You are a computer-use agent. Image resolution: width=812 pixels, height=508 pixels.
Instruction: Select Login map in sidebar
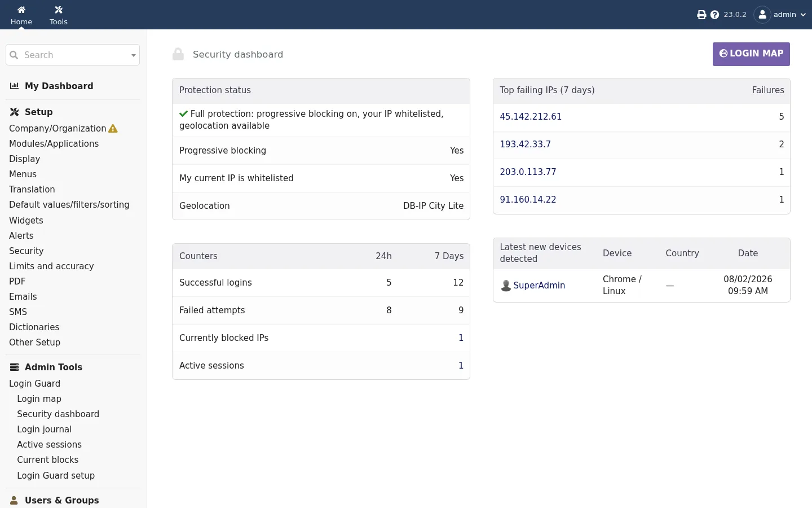click(39, 399)
